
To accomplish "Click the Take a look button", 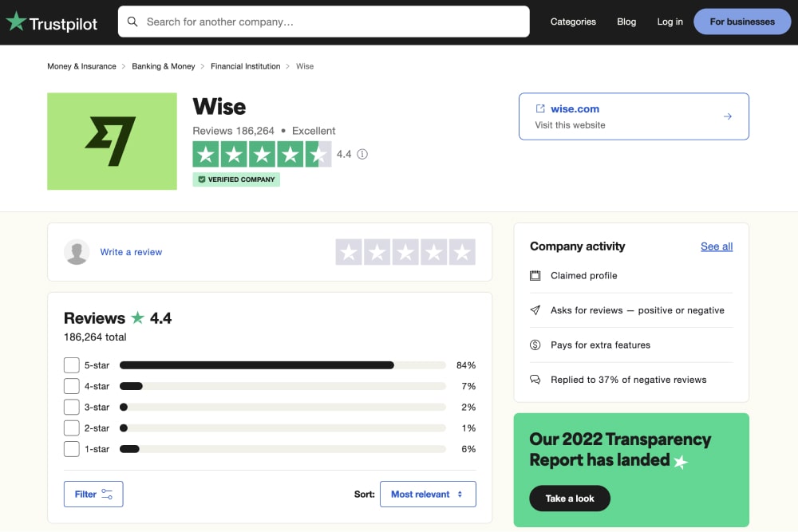I will pyautogui.click(x=570, y=499).
